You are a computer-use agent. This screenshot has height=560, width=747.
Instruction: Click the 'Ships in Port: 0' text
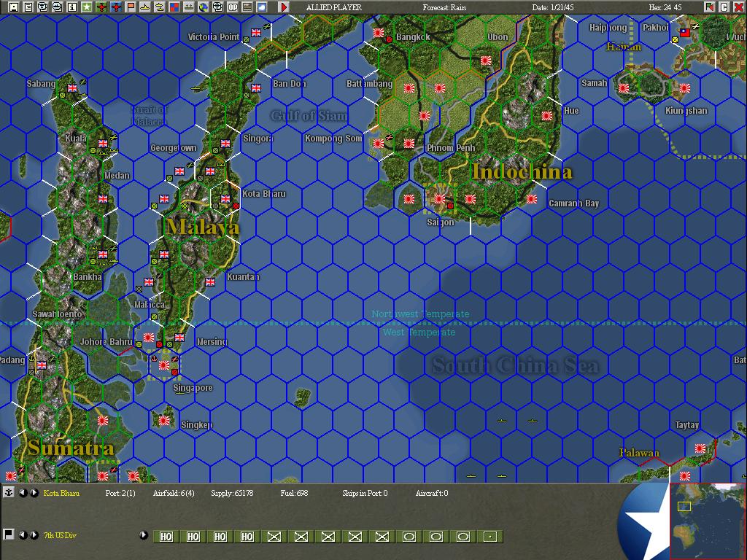365,493
